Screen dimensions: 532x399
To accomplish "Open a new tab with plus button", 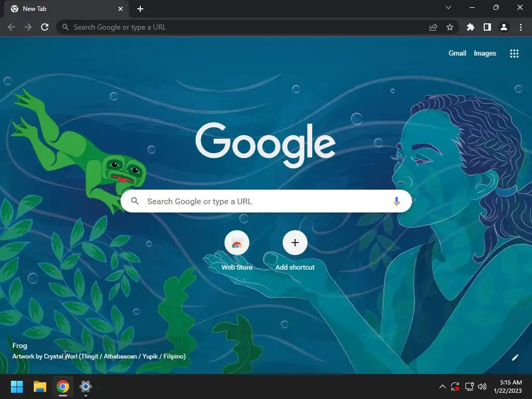I will 140,9.
